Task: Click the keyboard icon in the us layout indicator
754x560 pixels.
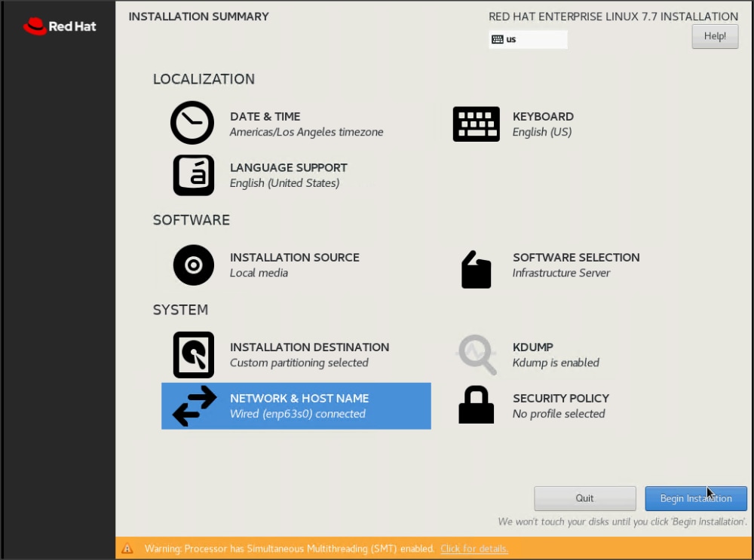Action: point(498,39)
